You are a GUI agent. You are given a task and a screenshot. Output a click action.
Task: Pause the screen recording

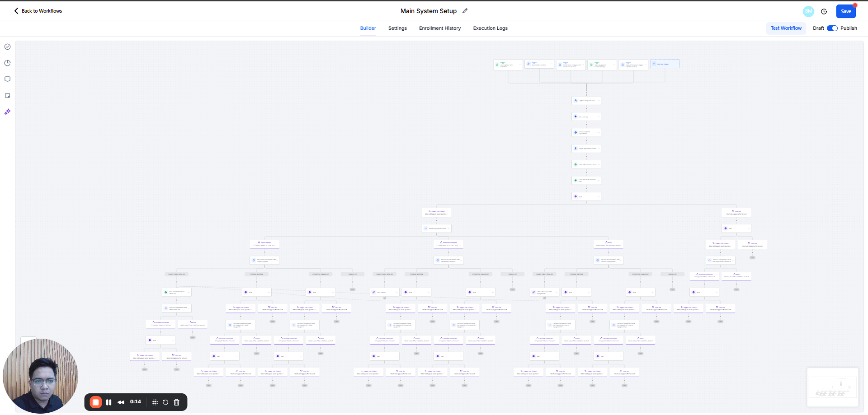[x=108, y=402]
